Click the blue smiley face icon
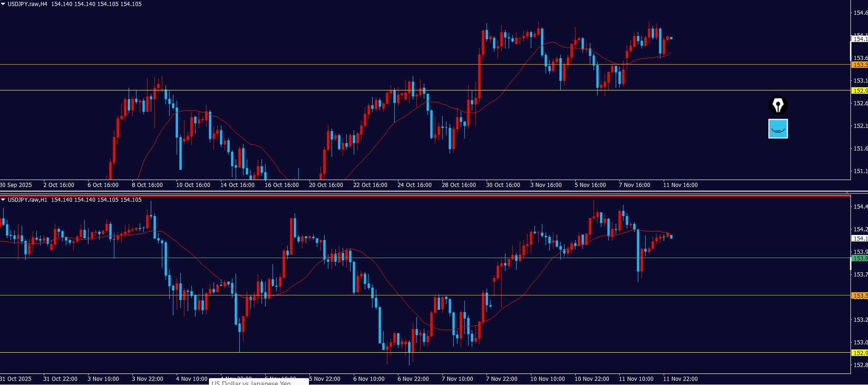868x385 pixels. click(x=778, y=129)
